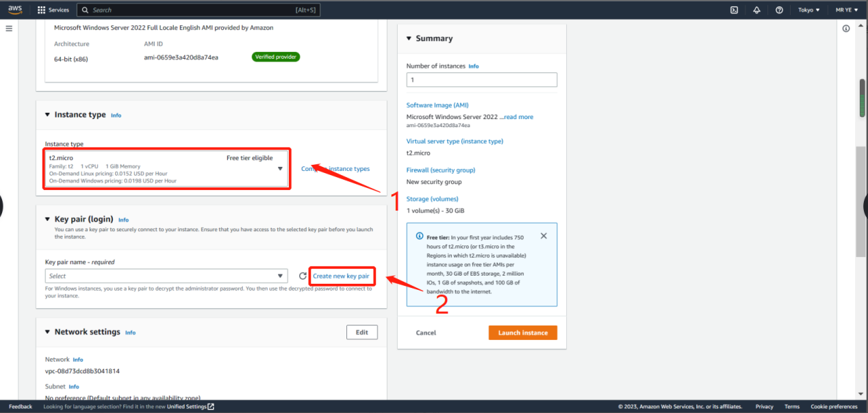Click Firewall (security group) summary link
868x413 pixels.
click(x=441, y=170)
